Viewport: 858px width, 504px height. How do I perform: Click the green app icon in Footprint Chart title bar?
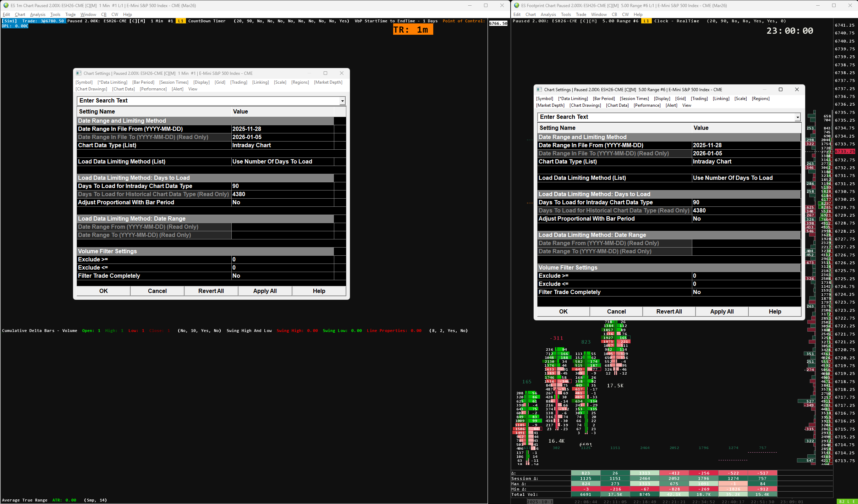[x=517, y=5]
